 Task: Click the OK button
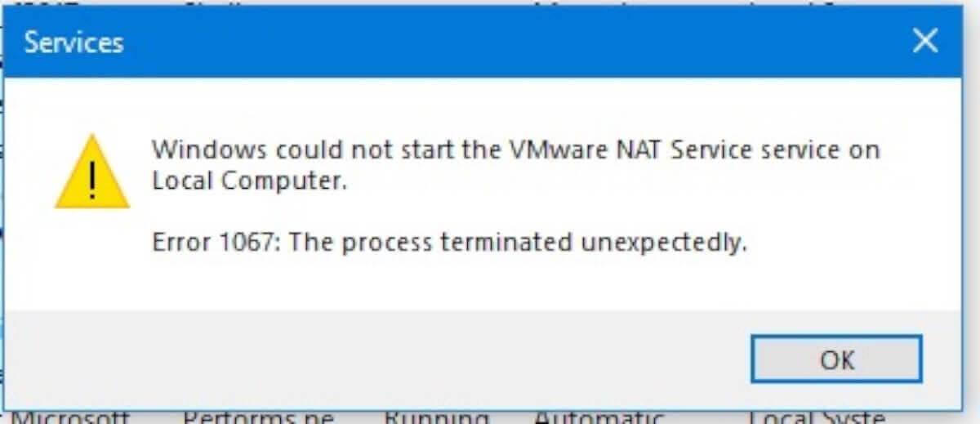click(837, 359)
